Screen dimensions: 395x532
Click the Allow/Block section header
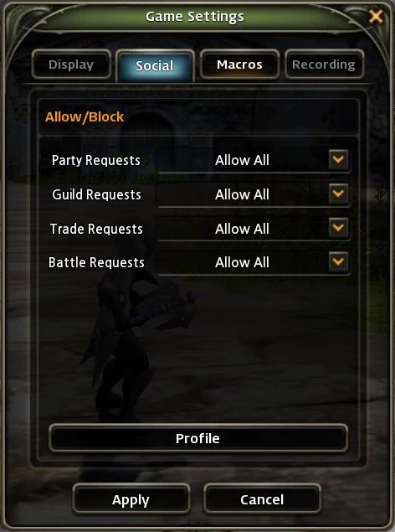[x=85, y=117]
